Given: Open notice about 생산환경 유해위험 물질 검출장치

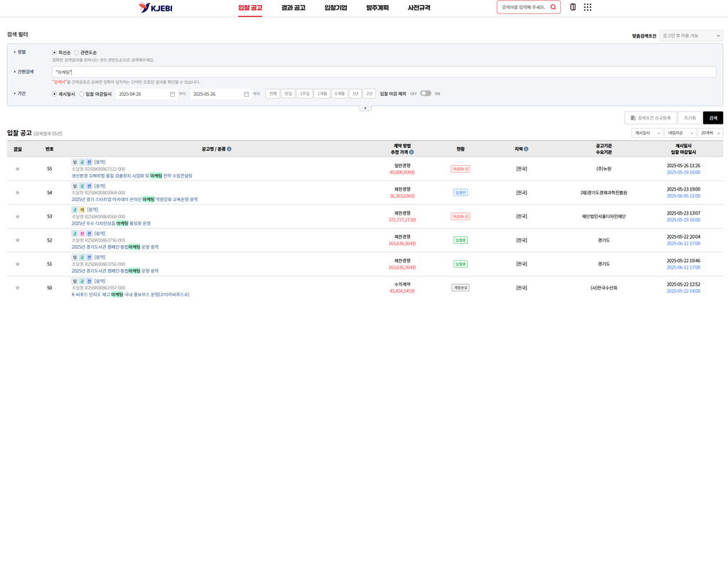Looking at the screenshot, I should click(x=132, y=176).
